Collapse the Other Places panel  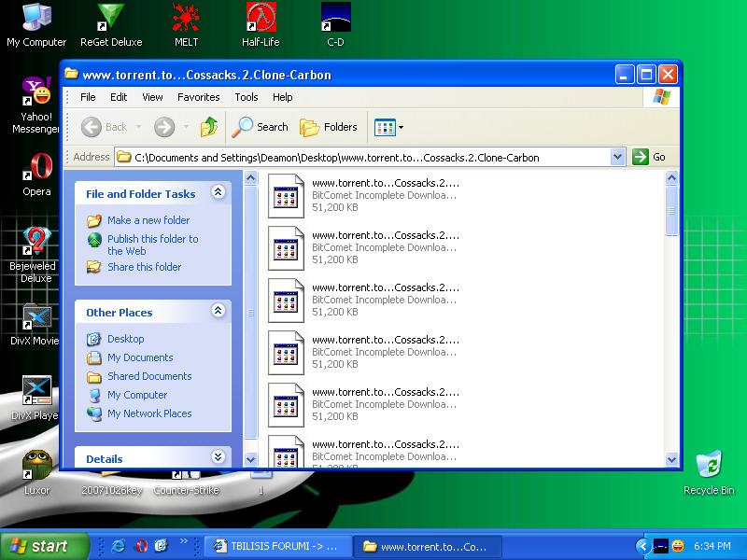click(x=218, y=312)
